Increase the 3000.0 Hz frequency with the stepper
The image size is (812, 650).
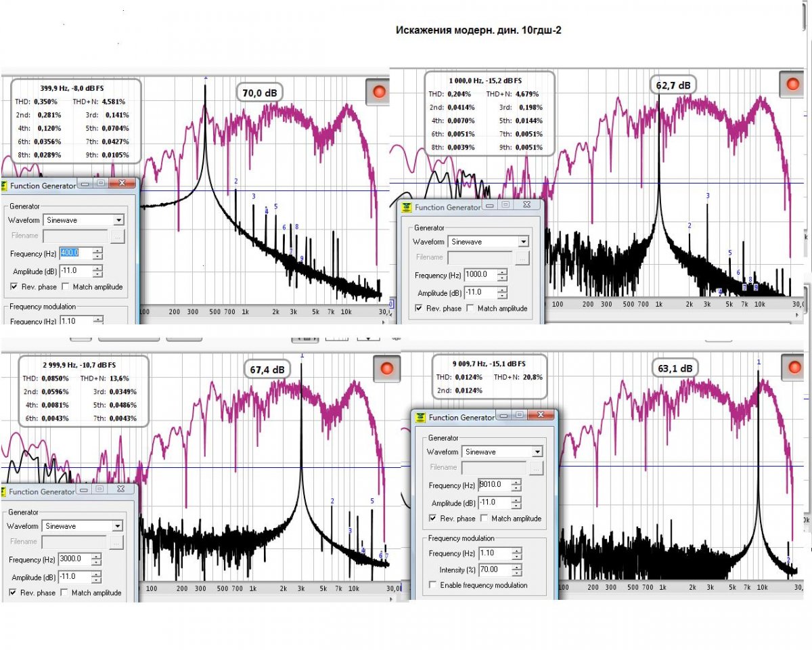[x=96, y=557]
